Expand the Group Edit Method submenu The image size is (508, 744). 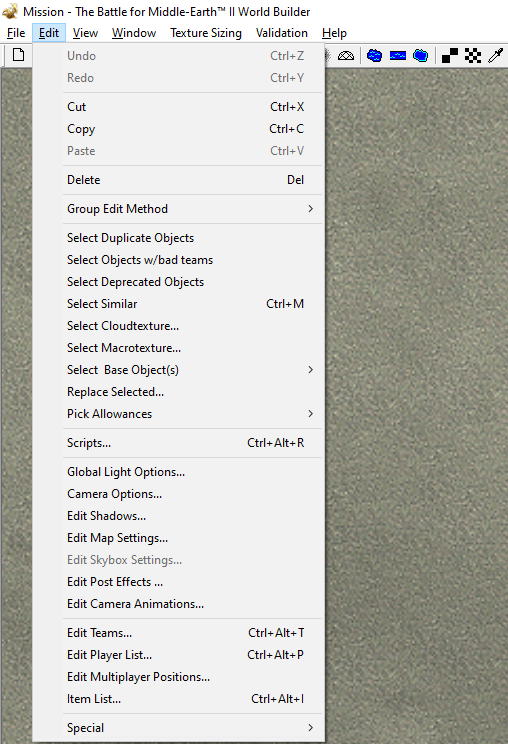point(192,209)
